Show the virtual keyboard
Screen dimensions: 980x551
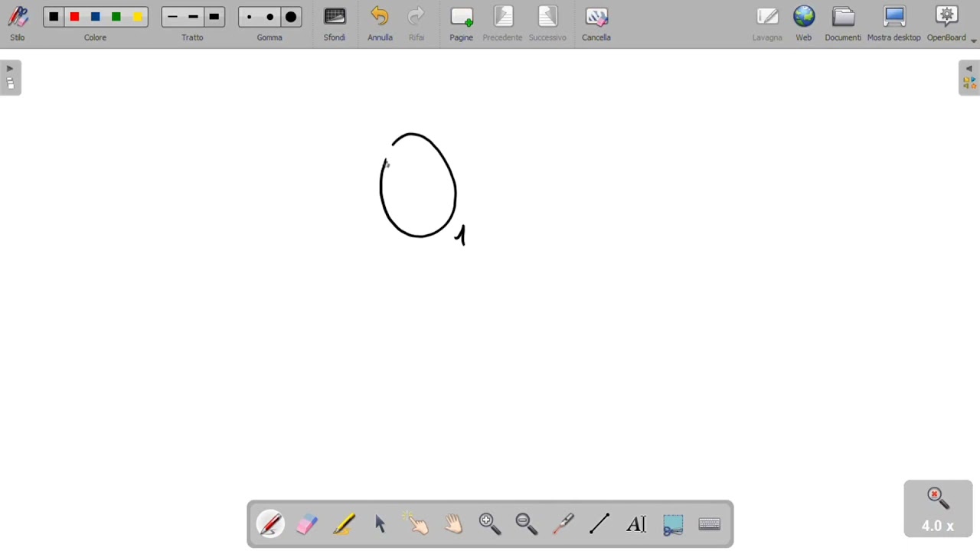pyautogui.click(x=710, y=524)
